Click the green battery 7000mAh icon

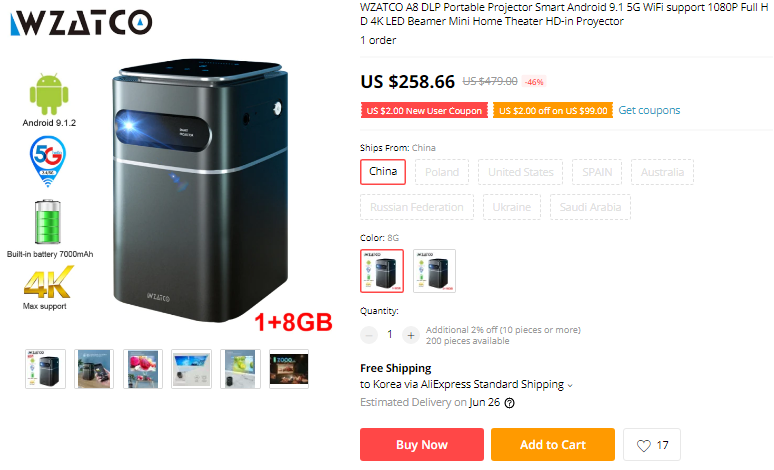pyautogui.click(x=48, y=222)
